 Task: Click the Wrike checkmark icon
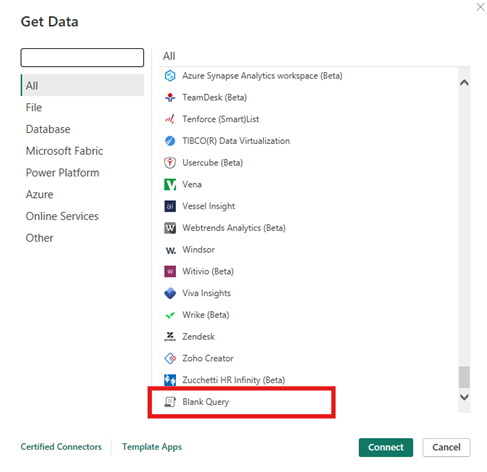point(170,315)
